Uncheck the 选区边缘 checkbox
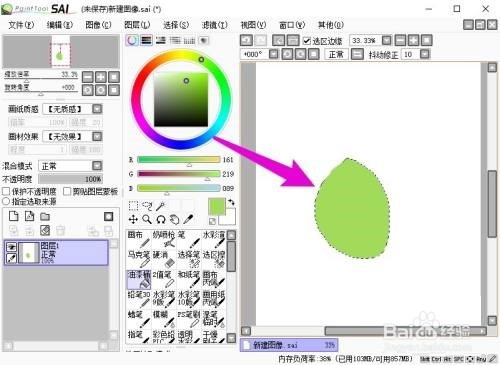This screenshot has width=500, height=365. 307,41
